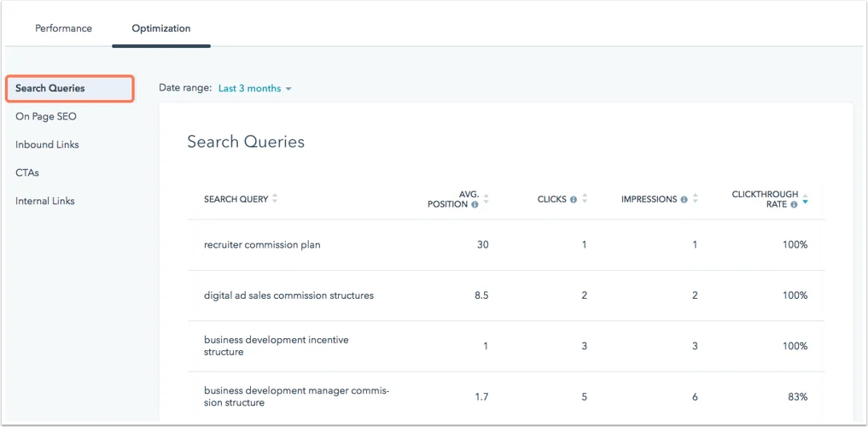Click the 83% clickthrough rate value
The width and height of the screenshot is (868, 427).
click(x=798, y=396)
